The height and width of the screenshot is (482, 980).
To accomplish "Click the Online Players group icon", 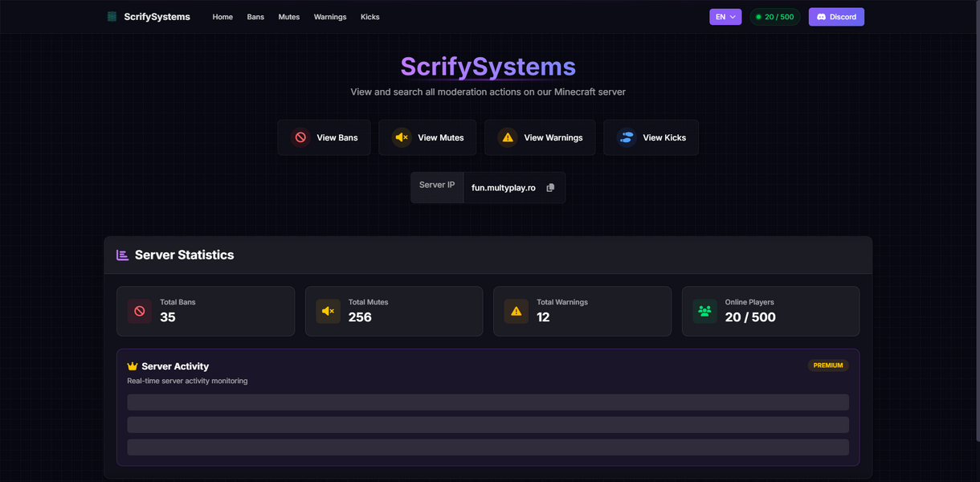I will pos(704,311).
